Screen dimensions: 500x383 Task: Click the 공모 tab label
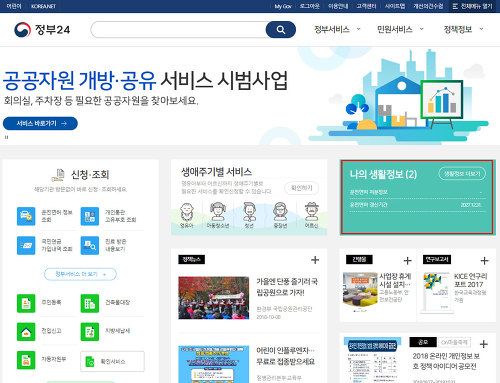[423, 342]
